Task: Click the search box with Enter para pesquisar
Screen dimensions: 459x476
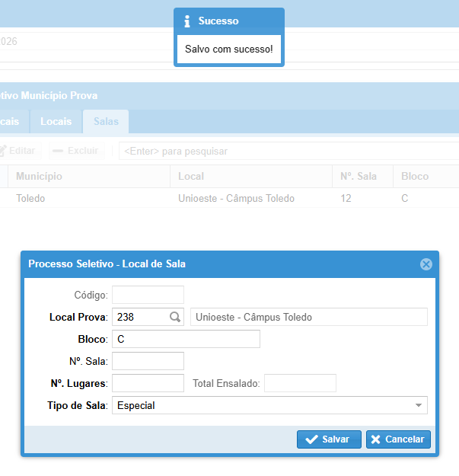Action: coord(289,151)
